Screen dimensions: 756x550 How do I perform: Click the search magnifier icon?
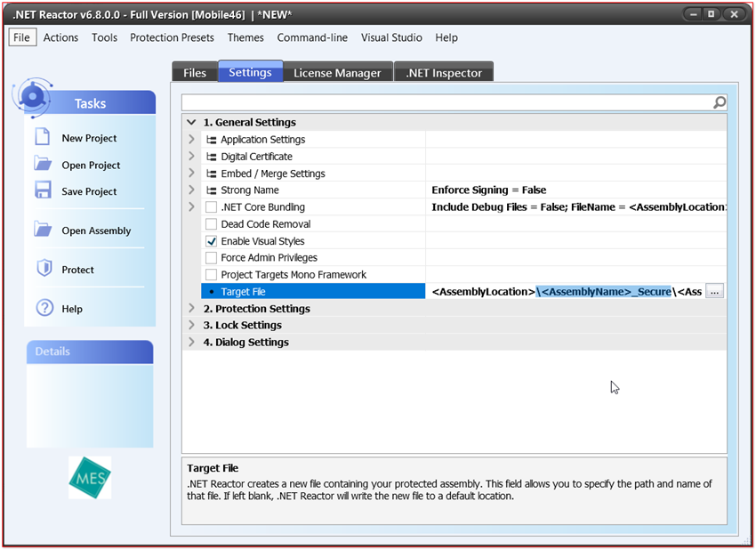click(x=719, y=102)
